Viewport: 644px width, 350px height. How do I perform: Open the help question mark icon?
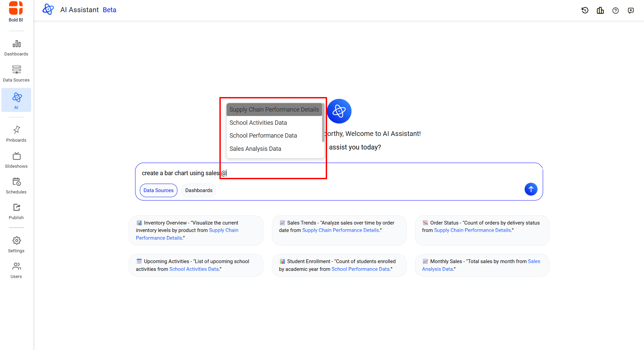616,10
